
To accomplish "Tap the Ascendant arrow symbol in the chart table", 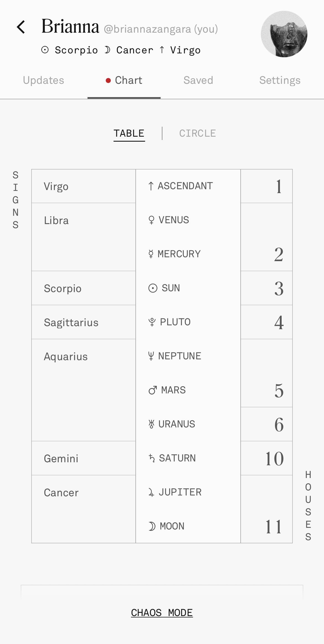I will pos(151,186).
